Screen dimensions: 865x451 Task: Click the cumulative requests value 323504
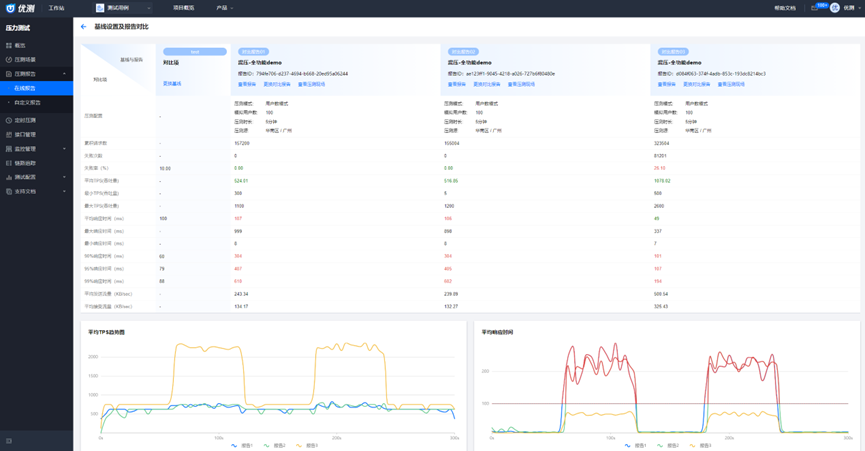(661, 143)
